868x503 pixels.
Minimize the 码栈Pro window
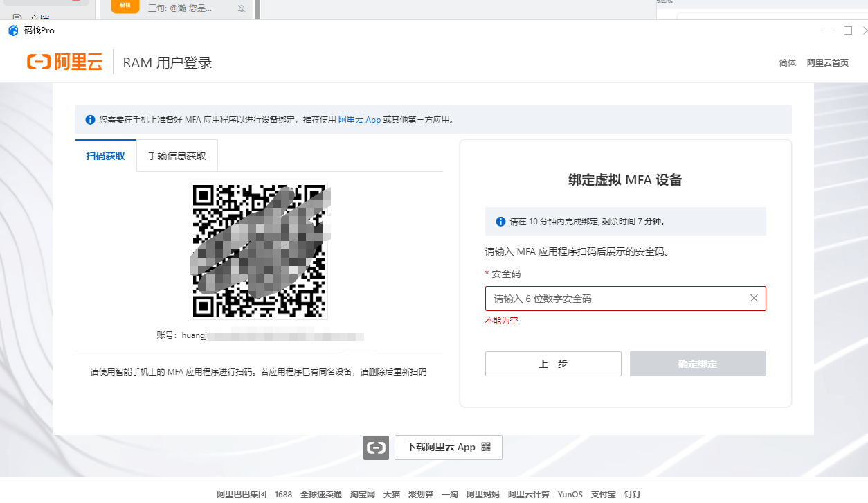pos(828,30)
